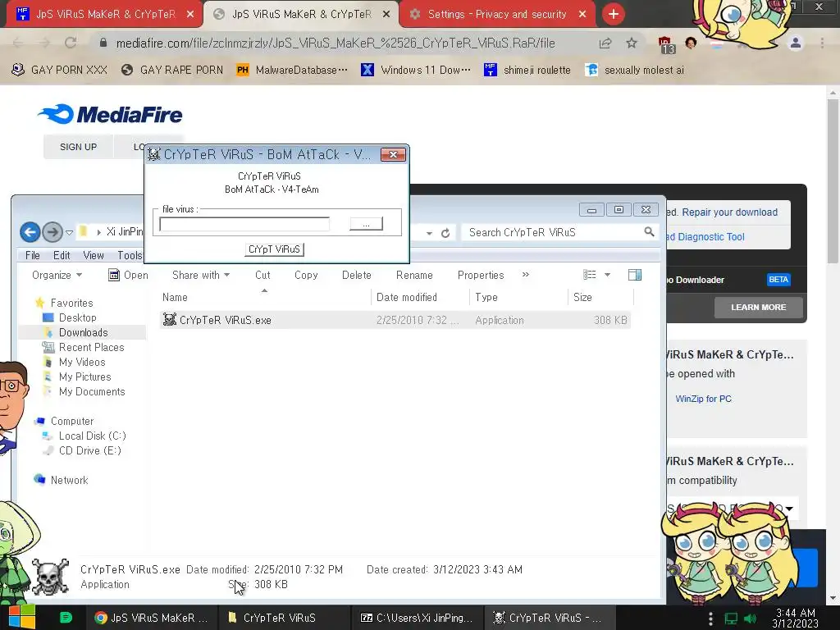This screenshot has width=840, height=630.
Task: Open the recent locations dropdown arrow
Action: 69,232
